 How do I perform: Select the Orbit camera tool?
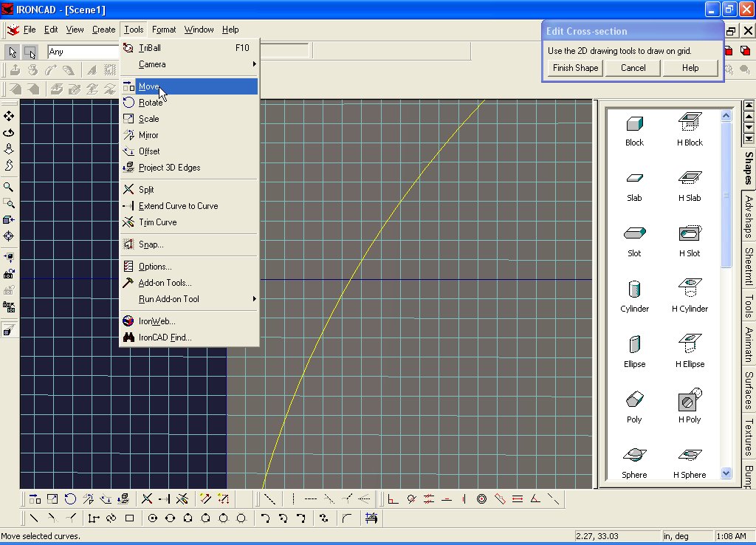pyautogui.click(x=9, y=133)
